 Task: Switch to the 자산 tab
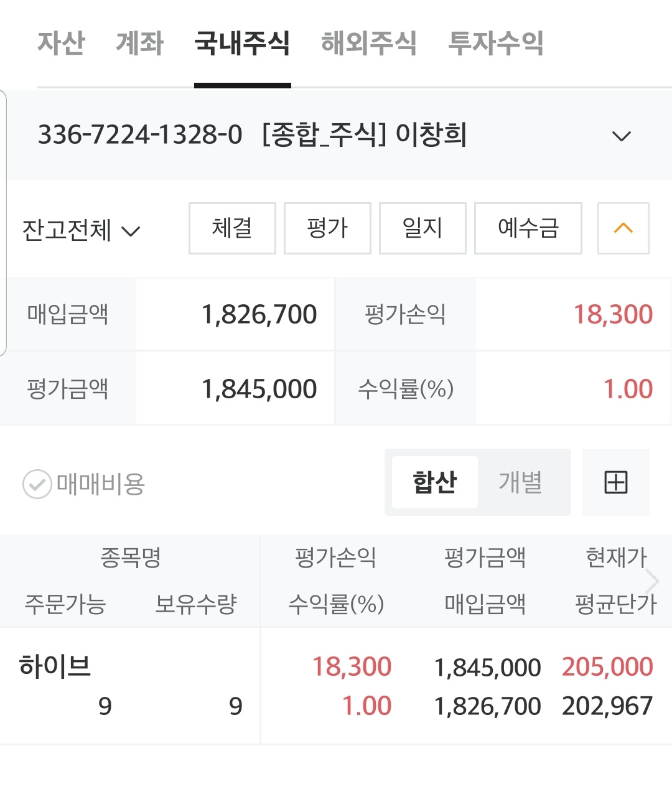(61, 44)
